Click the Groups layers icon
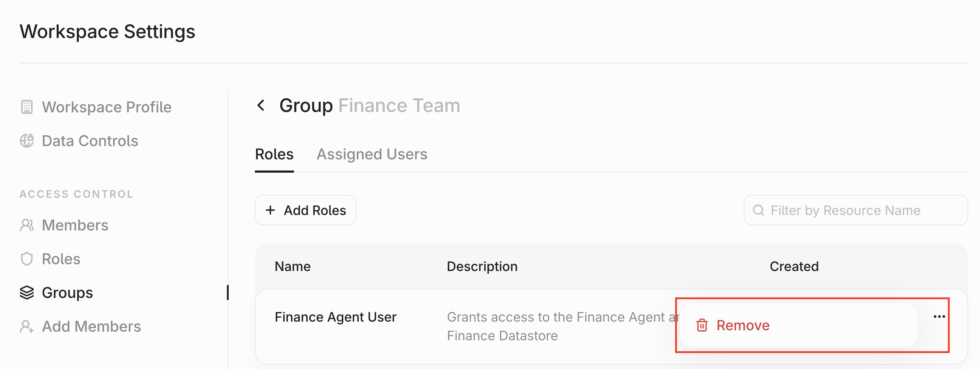Screen dimensions: 980x369 [x=27, y=293]
